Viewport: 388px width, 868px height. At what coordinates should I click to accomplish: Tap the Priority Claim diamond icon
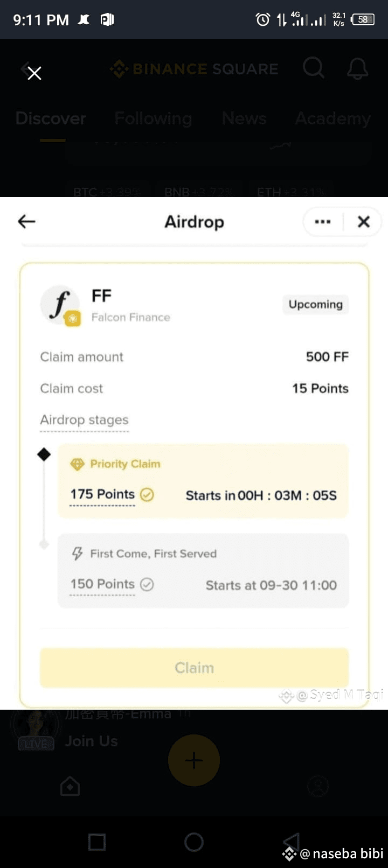pos(78,464)
